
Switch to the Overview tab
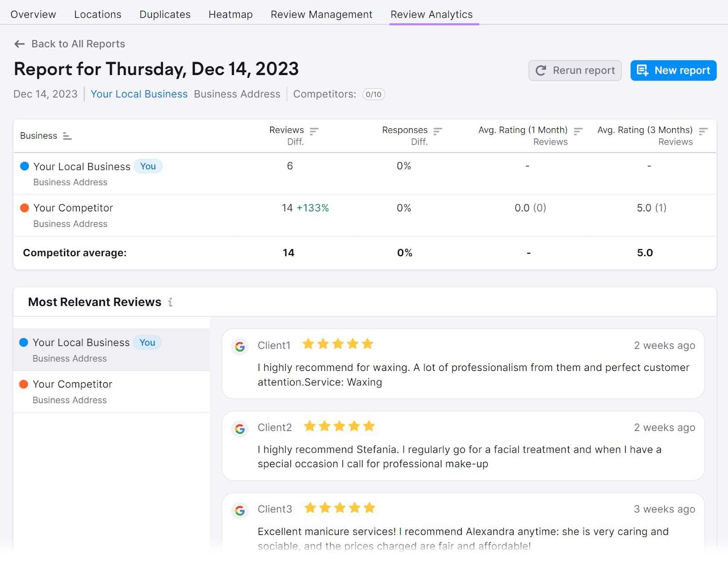click(33, 14)
